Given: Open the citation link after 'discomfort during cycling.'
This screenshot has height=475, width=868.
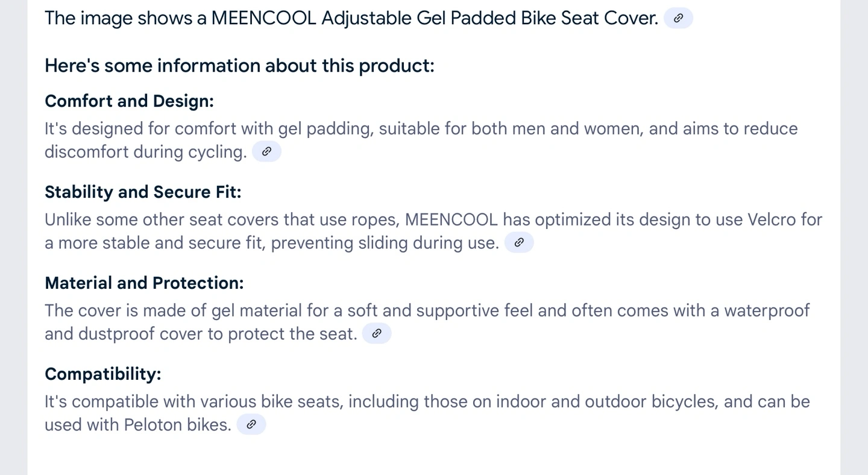Looking at the screenshot, I should tap(266, 151).
